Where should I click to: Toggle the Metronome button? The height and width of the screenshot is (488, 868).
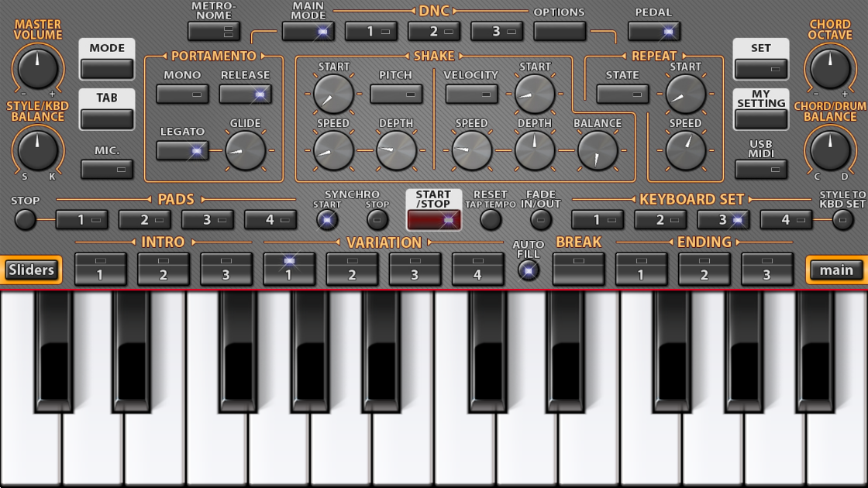[214, 31]
